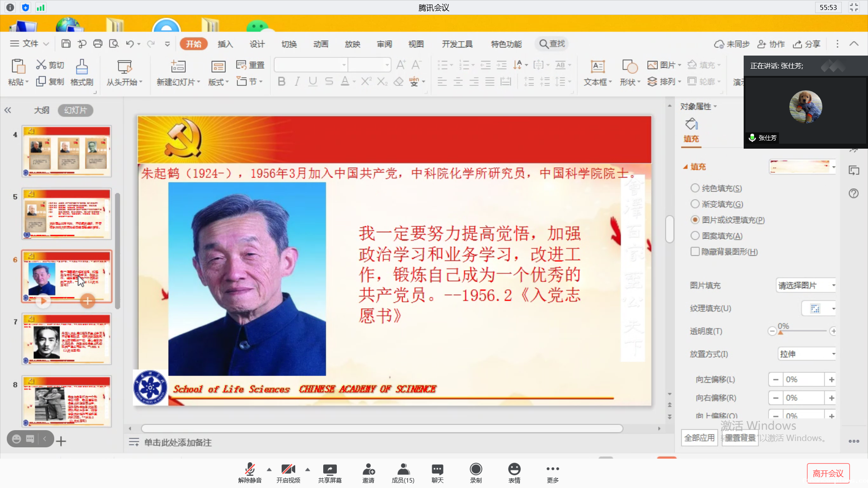The image size is (868, 488).
Task: Switch to the Outline pane tab
Action: pyautogui.click(x=42, y=110)
